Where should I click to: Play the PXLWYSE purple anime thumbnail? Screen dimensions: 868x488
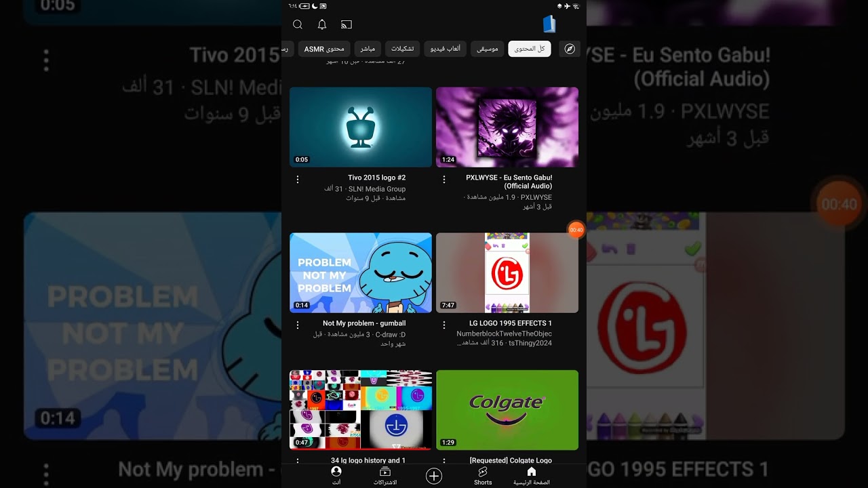(x=507, y=127)
